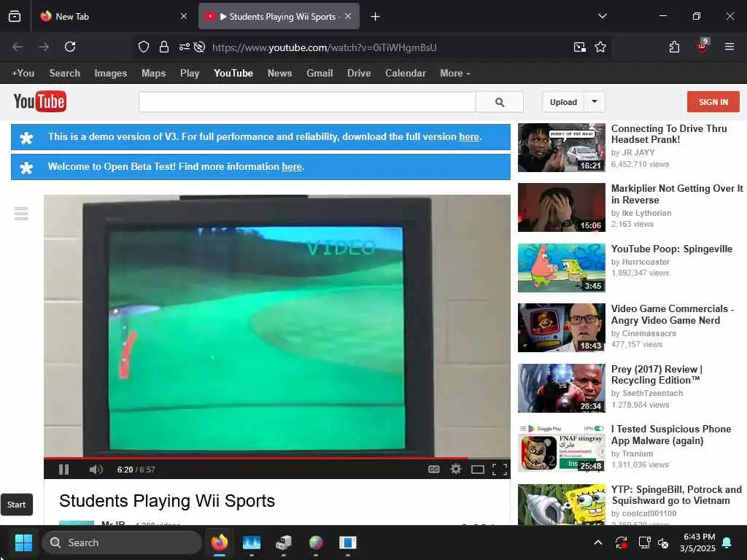Open YTP: SpingeBill, Potrock and Squishward video
Viewport: 747px width, 560px height.
[676, 495]
